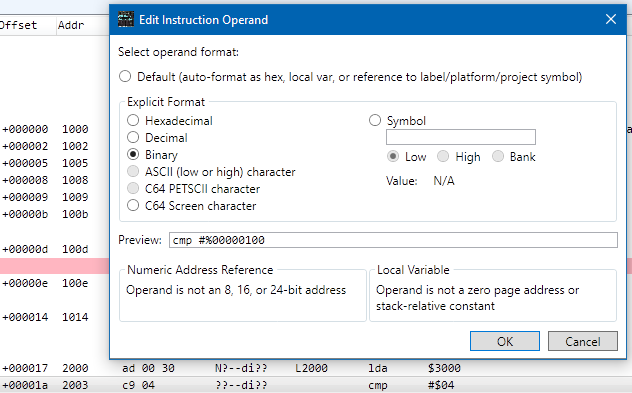The height and width of the screenshot is (393, 632).
Task: Click flags 'N?--di??' in the listing
Action: point(241,368)
